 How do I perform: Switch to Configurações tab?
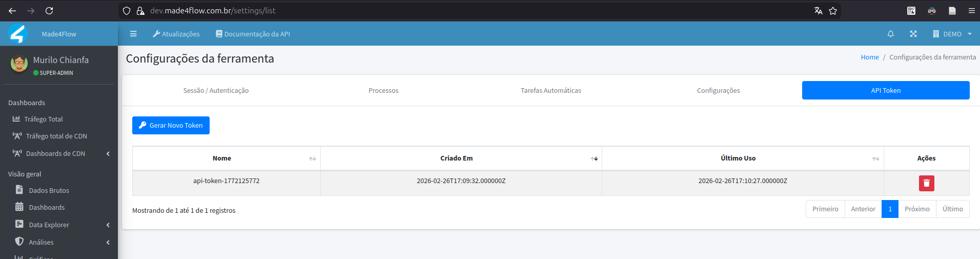click(x=718, y=90)
